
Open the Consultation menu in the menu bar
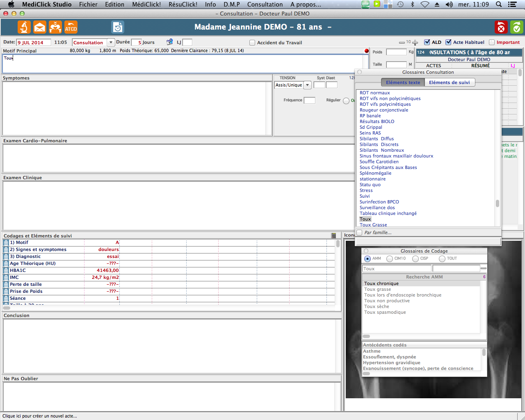click(x=265, y=5)
